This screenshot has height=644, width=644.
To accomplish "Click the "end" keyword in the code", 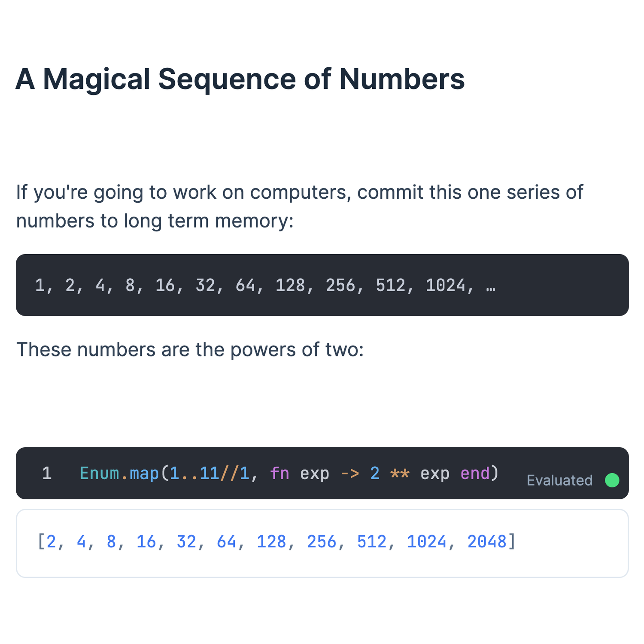I will tap(475, 474).
